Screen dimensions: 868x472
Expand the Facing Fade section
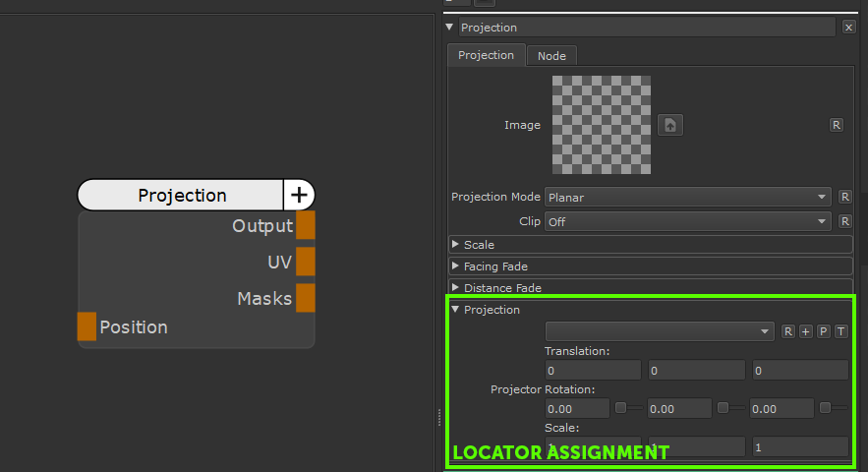[x=494, y=265]
